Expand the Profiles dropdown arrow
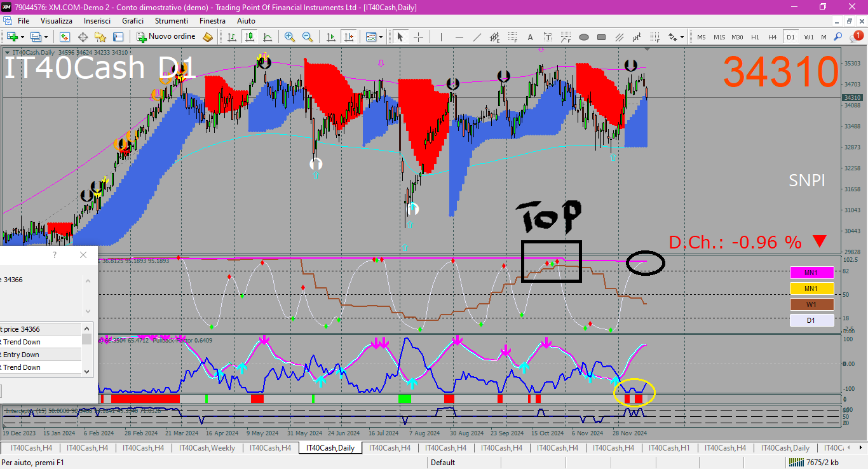Screen dimensions: 868x469 point(46,37)
